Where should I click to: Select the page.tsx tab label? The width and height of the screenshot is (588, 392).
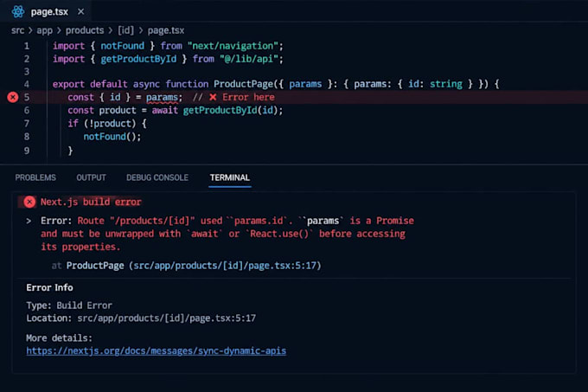click(x=49, y=12)
